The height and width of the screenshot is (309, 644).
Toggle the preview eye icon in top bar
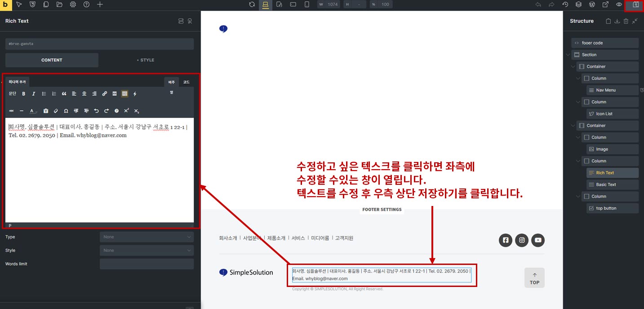tap(619, 4)
